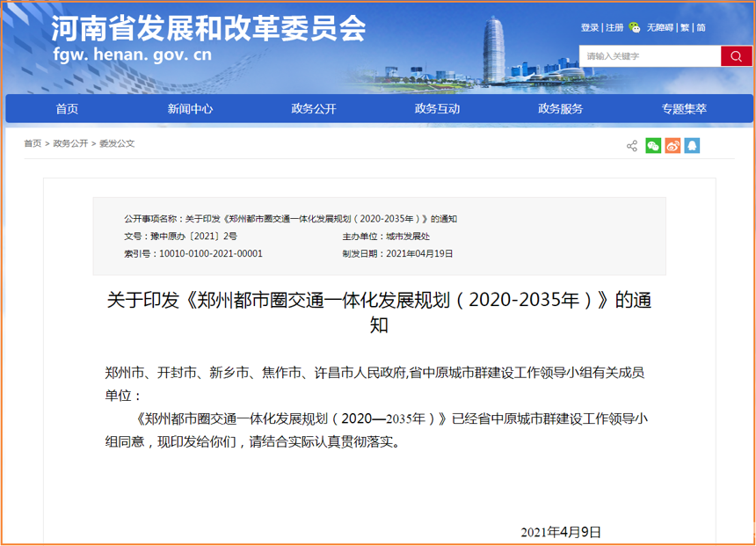Image resolution: width=756 pixels, height=546 pixels.
Task: Share page via orange Weibo icon
Action: [672, 146]
